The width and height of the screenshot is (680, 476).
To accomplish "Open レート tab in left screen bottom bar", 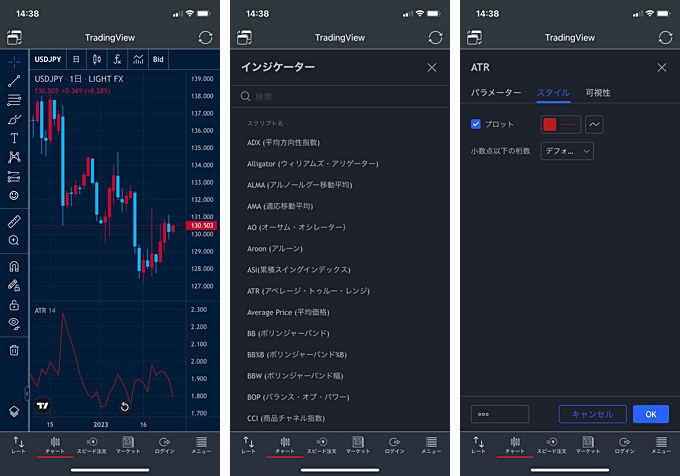I will [18, 445].
